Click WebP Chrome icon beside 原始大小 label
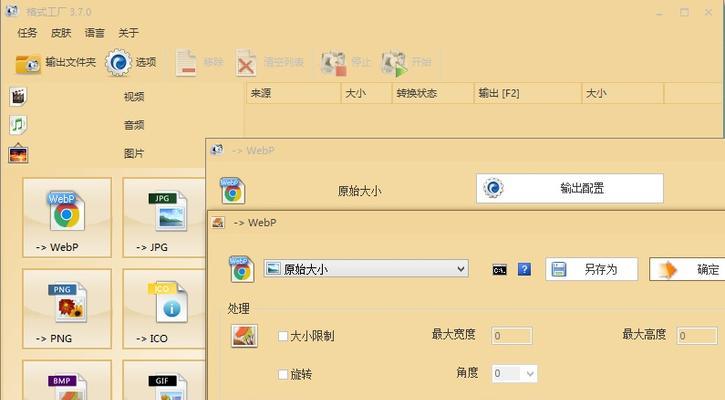The height and width of the screenshot is (400, 725). [232, 191]
